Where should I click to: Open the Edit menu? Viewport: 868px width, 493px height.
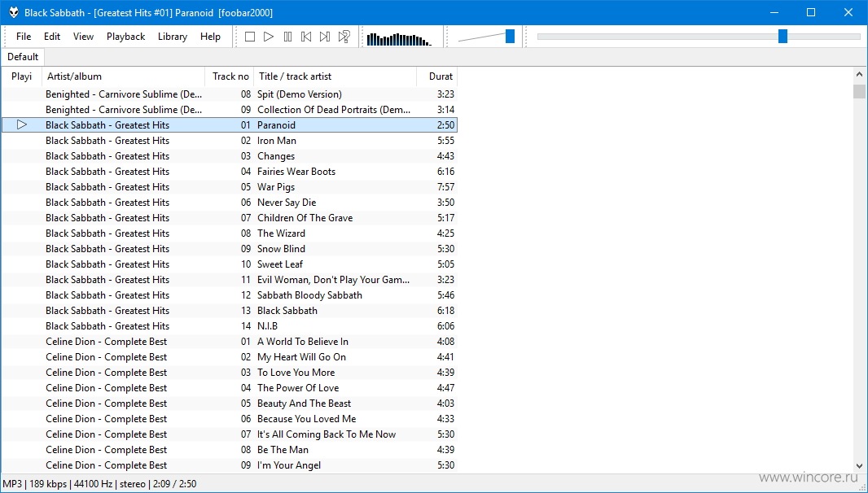pos(52,37)
